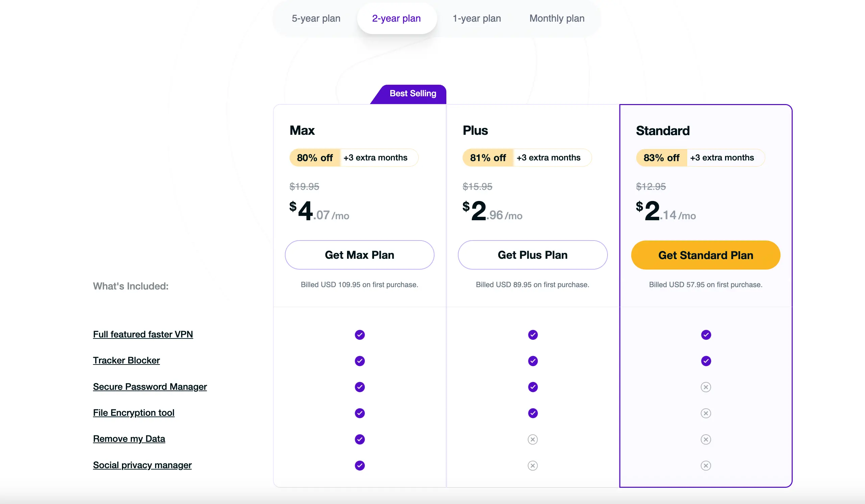Viewport: 865px width, 504px height.
Task: Choose the Monthly plan tab
Action: 557,19
